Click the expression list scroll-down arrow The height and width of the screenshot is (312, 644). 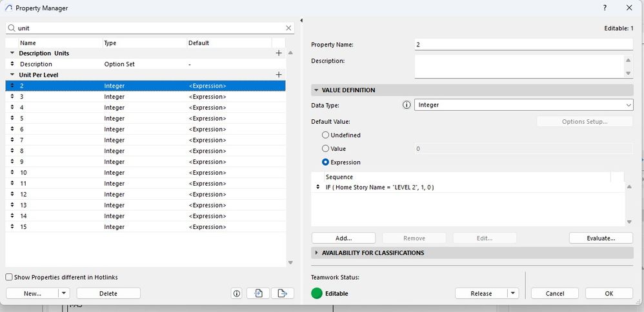point(629,222)
